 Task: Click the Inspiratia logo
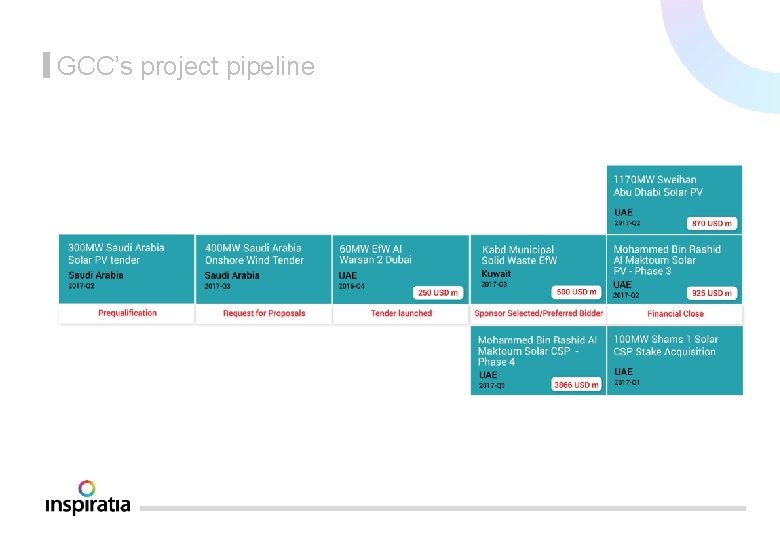[x=88, y=497]
